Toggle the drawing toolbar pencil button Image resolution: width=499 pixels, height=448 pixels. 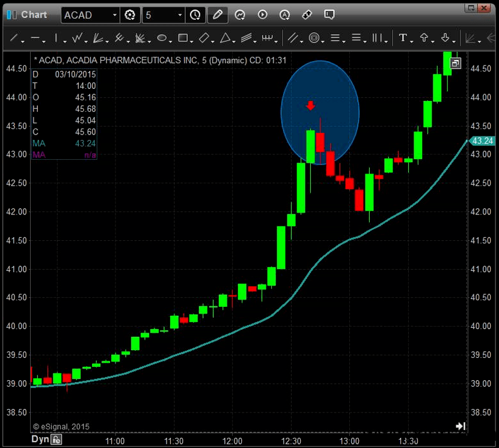click(x=218, y=15)
